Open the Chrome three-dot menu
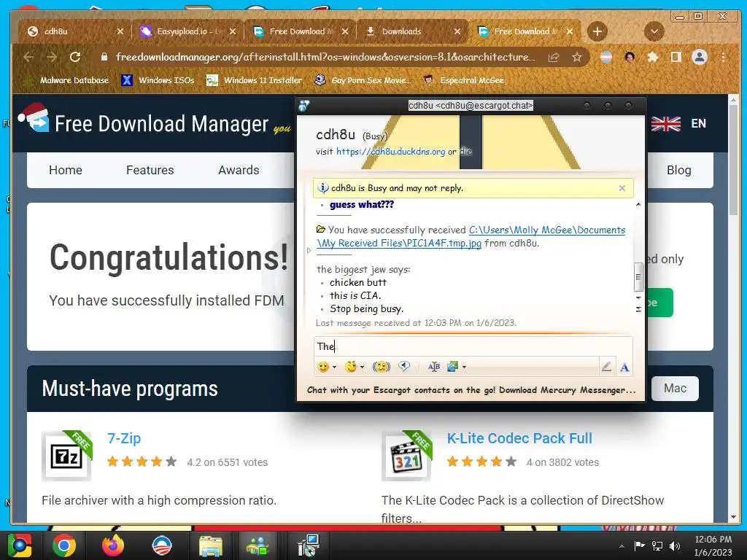Viewport: 747px width, 560px height. 723,57
